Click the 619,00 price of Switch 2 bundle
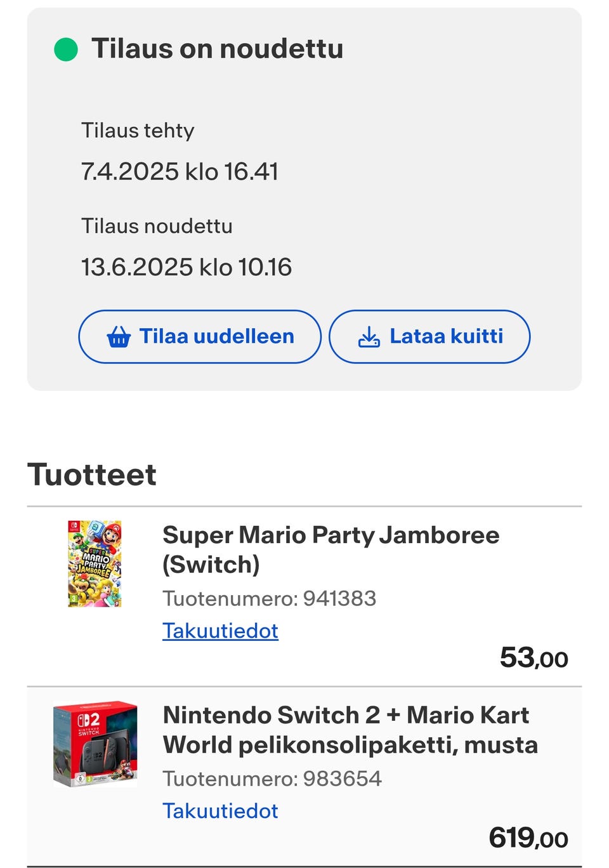The width and height of the screenshot is (609, 868). pos(528,838)
